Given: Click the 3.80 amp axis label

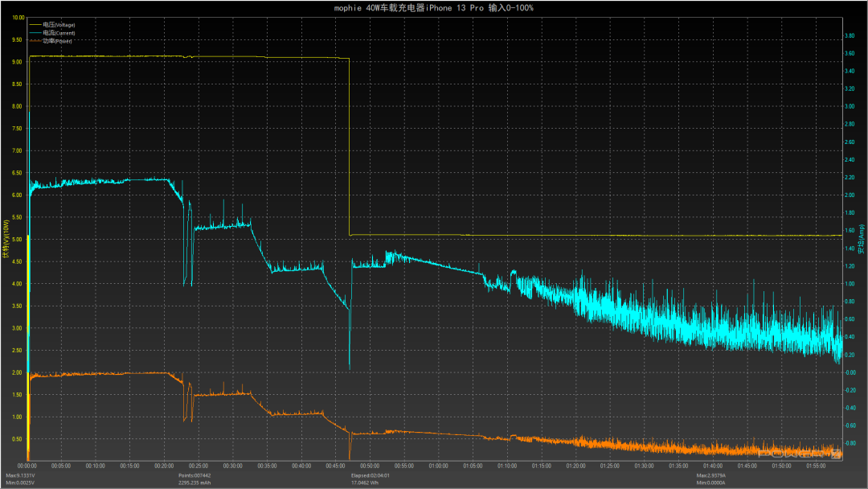Looking at the screenshot, I should coord(850,36).
